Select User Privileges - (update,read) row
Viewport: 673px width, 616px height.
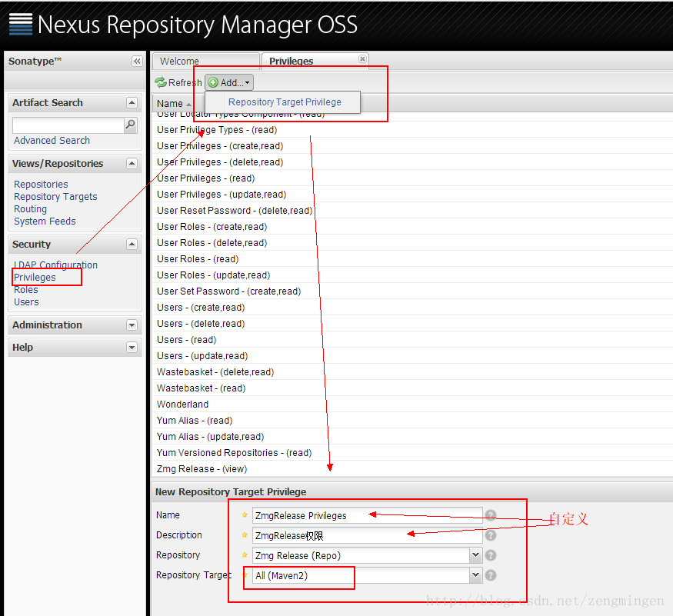click(412, 195)
